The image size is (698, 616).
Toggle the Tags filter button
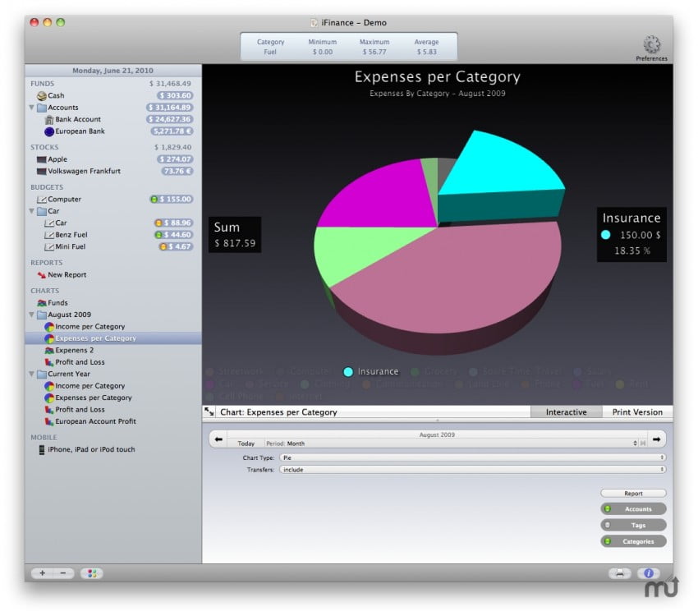coord(633,525)
